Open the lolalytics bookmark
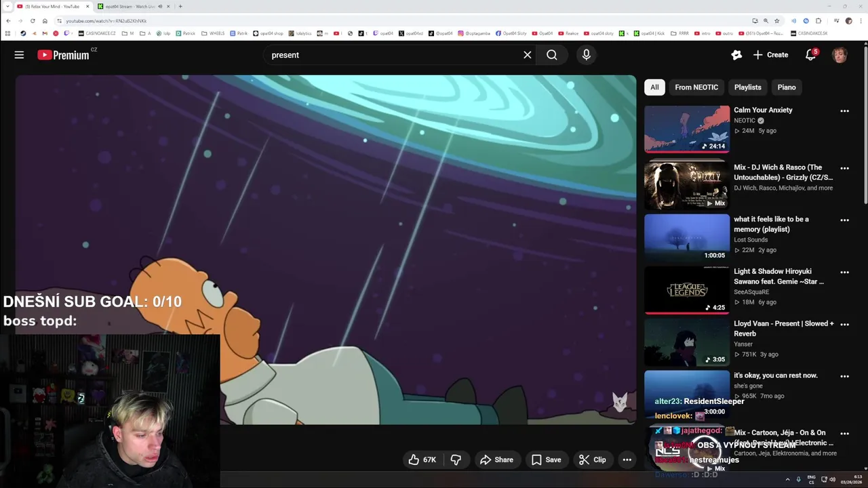Image resolution: width=868 pixels, height=488 pixels. [300, 33]
